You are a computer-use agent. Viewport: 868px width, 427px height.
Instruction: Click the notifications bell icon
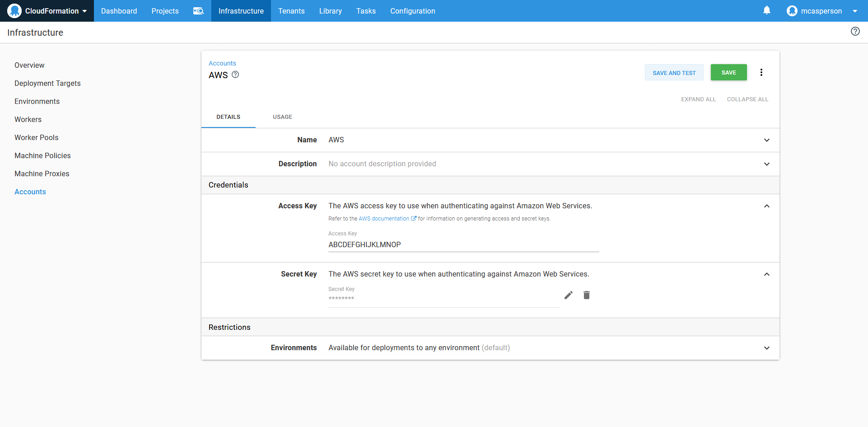click(766, 10)
